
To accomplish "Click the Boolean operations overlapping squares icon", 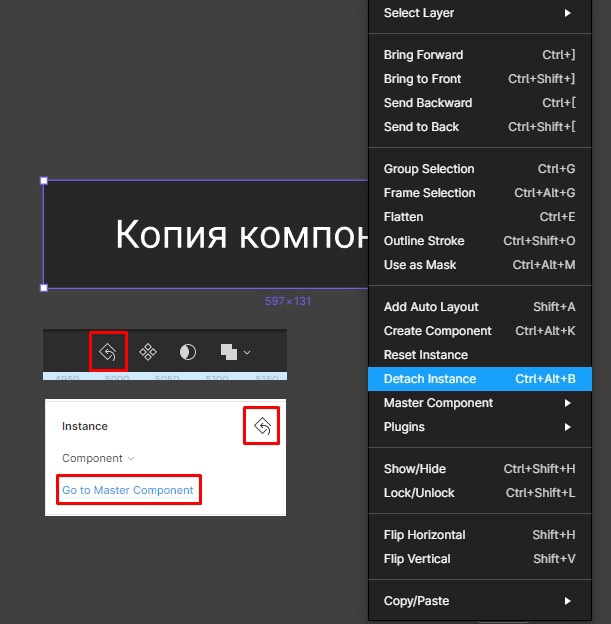I will pyautogui.click(x=228, y=352).
